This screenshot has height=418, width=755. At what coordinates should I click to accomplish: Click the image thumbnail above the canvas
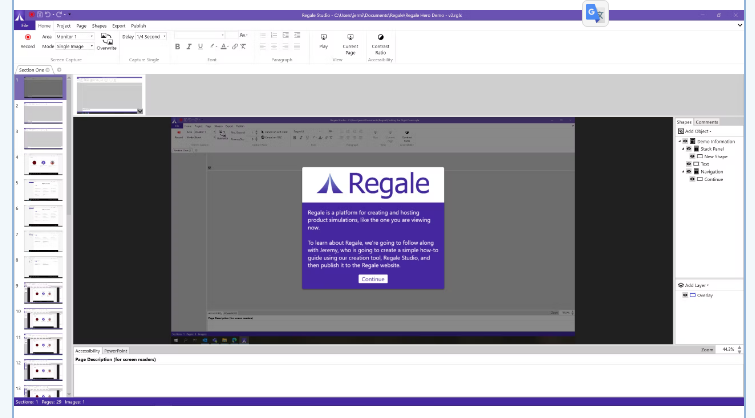coord(110,95)
